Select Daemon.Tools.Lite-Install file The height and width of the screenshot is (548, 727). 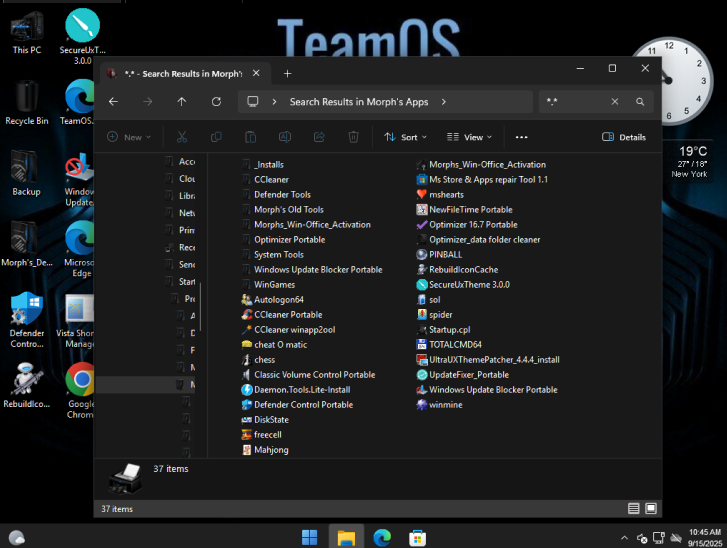(296, 390)
